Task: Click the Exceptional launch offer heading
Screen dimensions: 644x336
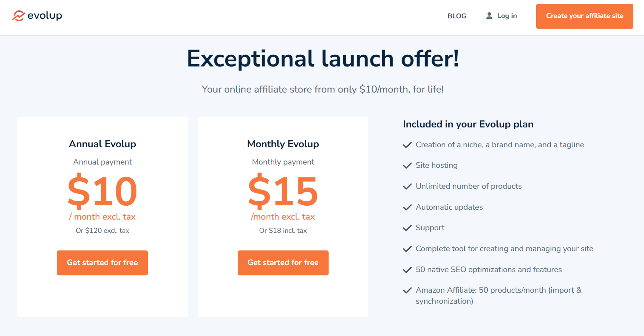Action: 323,59
